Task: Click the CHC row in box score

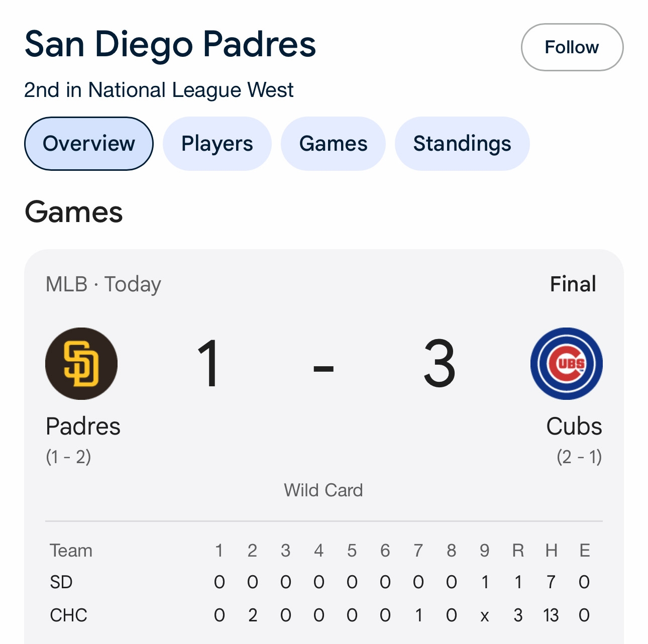Action: pyautogui.click(x=68, y=615)
